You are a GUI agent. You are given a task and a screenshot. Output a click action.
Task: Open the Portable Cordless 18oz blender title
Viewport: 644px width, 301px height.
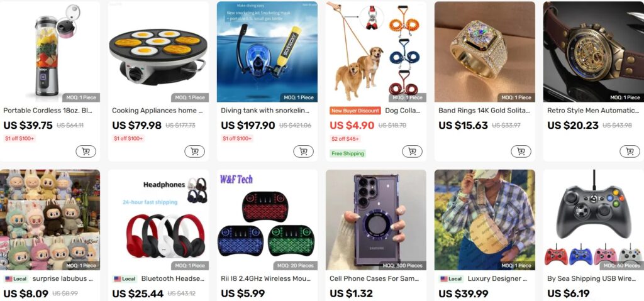click(48, 111)
